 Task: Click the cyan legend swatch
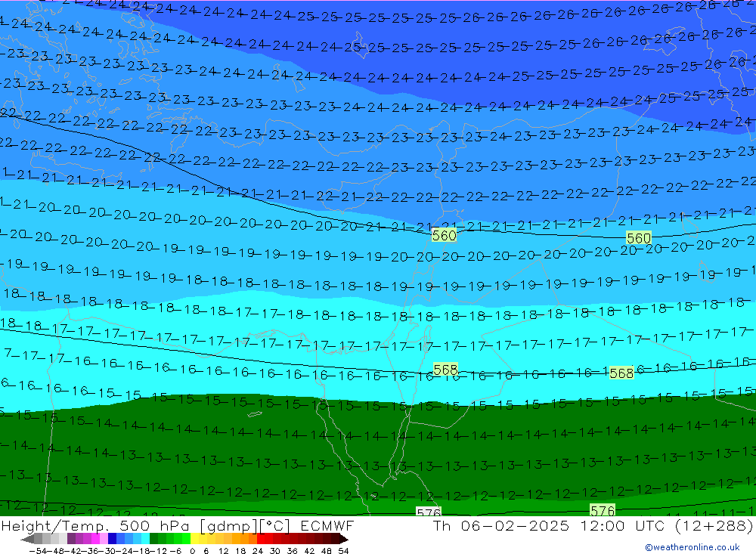tap(145, 538)
